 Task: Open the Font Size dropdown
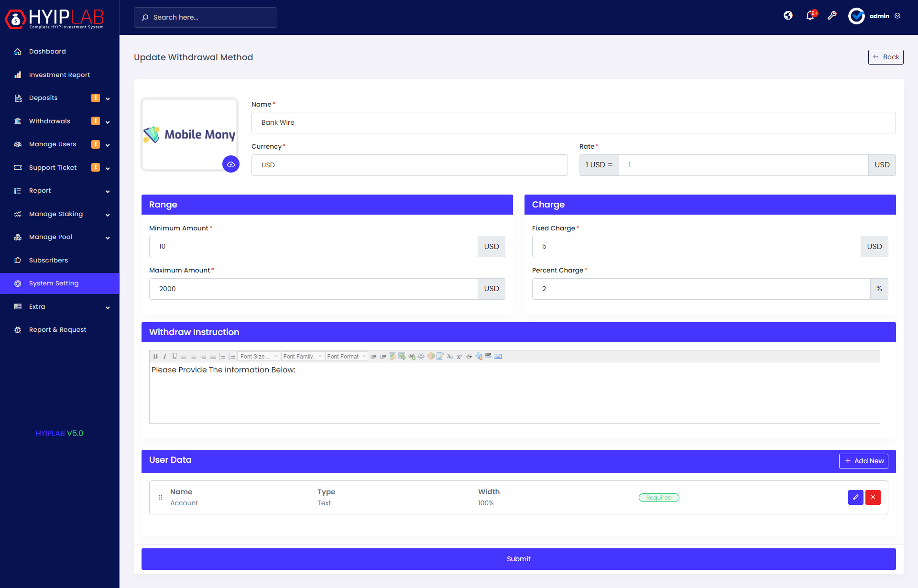259,357
